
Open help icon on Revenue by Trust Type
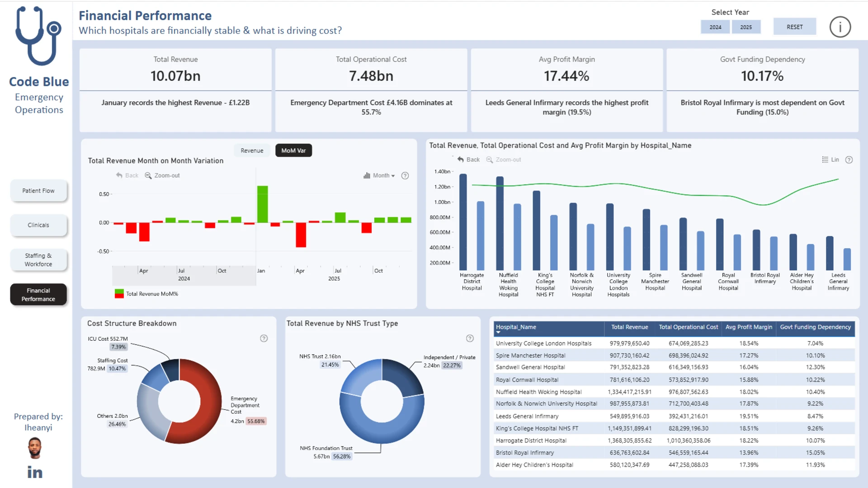click(470, 338)
